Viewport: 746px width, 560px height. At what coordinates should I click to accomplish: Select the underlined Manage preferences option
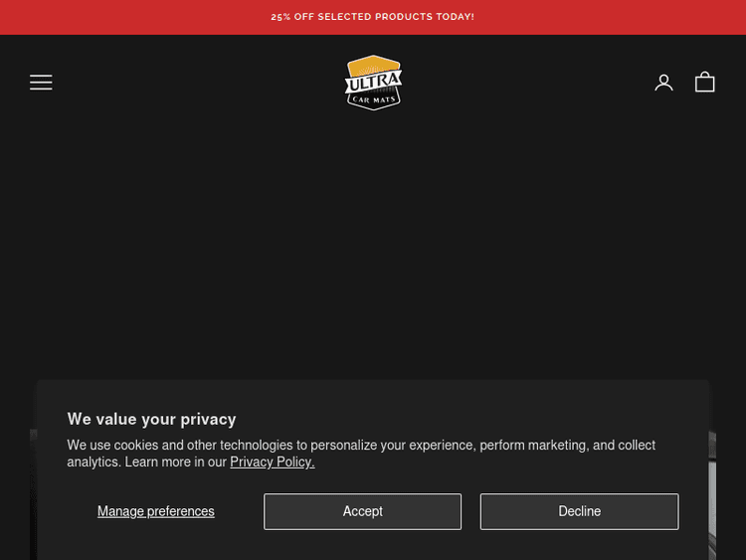point(156,511)
